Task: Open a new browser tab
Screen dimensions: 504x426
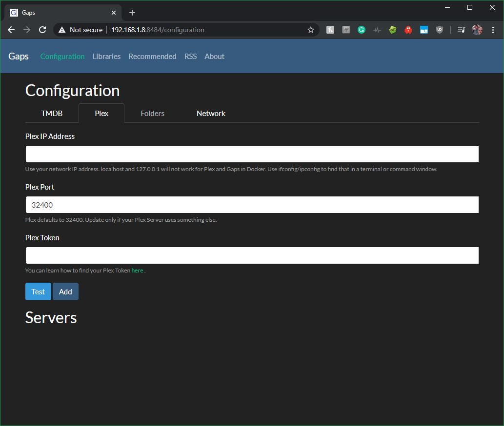Action: point(132,13)
